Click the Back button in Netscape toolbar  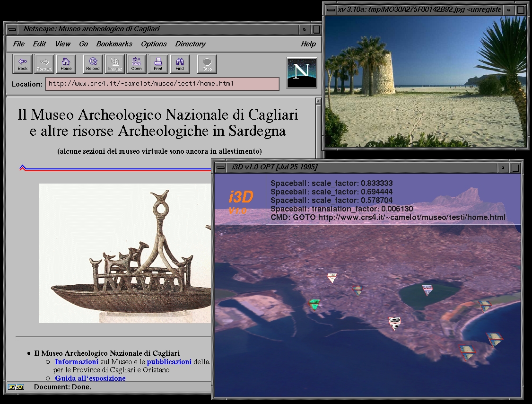[x=23, y=64]
